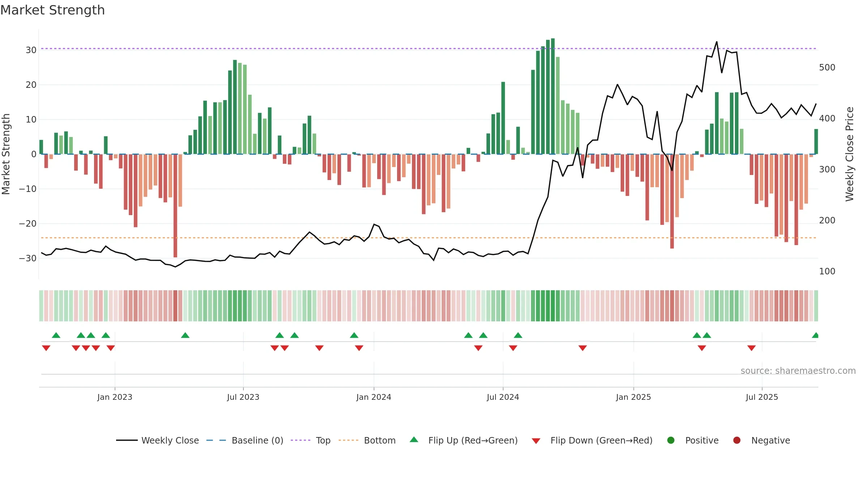The image size is (868, 488).
Task: Click the vertical Market Strength axis title
Action: [x=6, y=154]
